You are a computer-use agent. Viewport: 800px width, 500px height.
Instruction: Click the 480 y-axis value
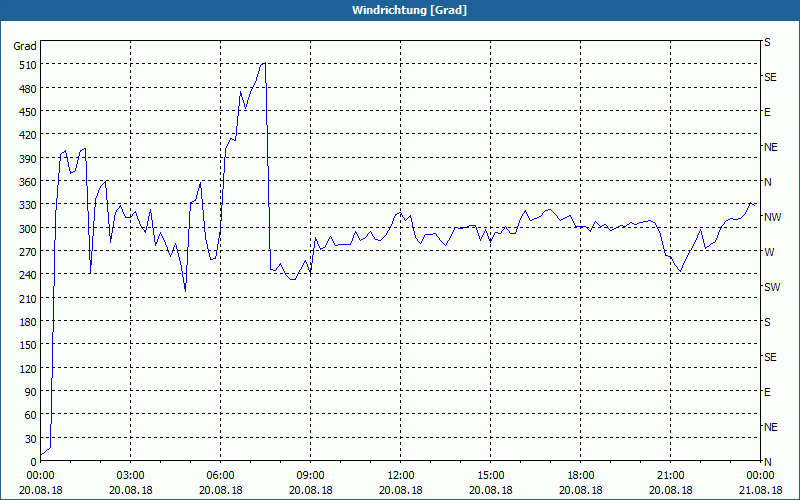click(x=28, y=89)
